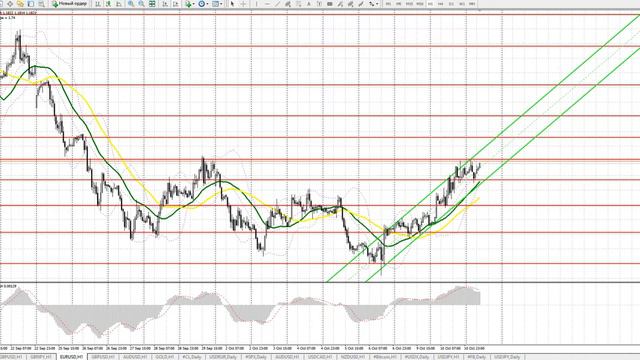The height and width of the screenshot is (360, 640).
Task: Select the horizontal line drawing tool
Action: point(267,4)
